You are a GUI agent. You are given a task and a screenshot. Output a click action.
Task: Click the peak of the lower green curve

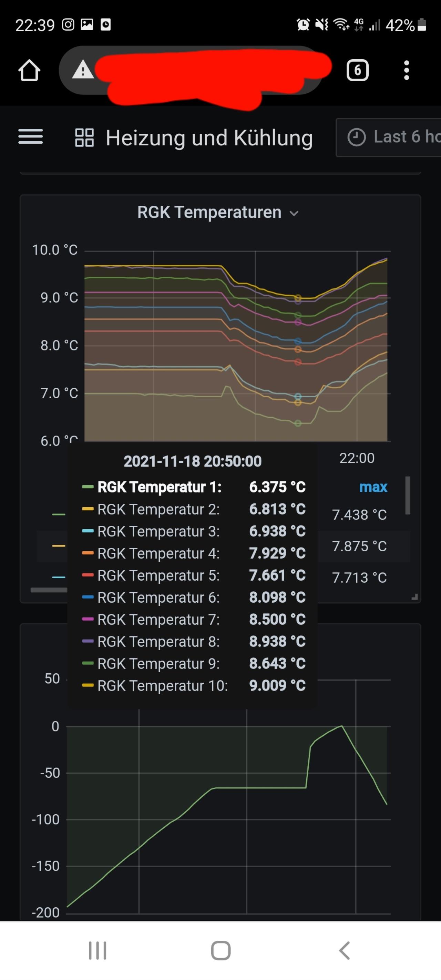[x=341, y=726]
